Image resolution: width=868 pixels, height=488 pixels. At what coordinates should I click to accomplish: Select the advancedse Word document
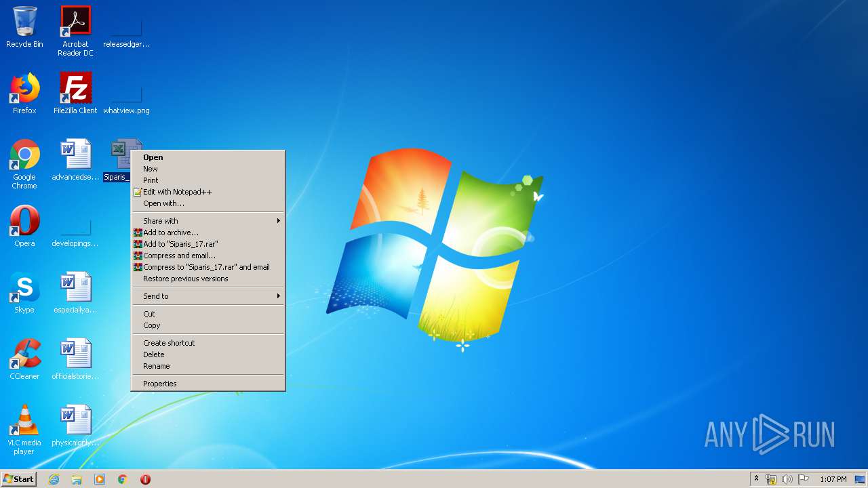[75, 160]
